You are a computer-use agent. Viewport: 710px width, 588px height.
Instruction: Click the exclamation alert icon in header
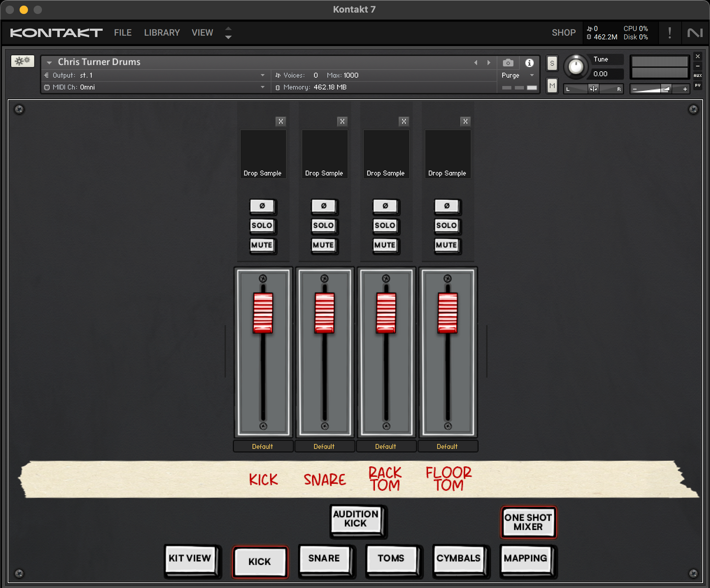click(x=669, y=33)
